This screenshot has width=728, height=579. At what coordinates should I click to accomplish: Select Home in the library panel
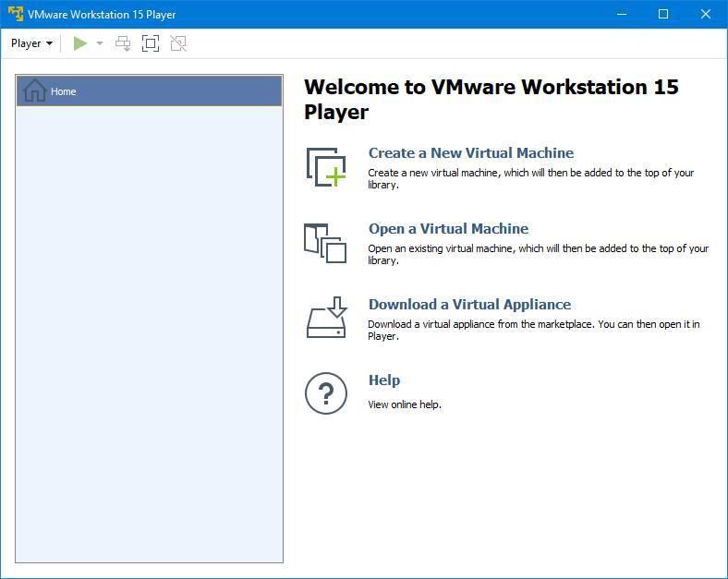(x=149, y=90)
